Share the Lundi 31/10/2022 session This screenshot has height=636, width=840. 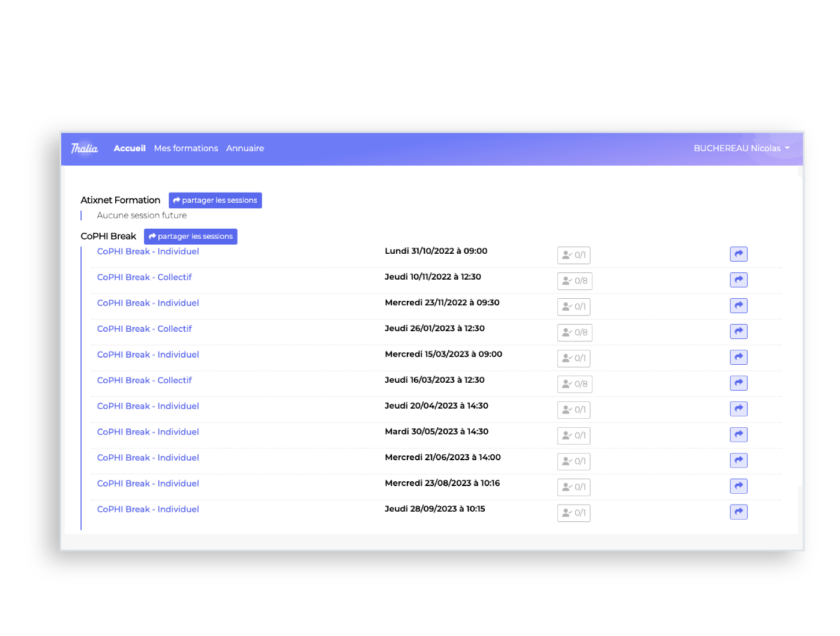738,254
